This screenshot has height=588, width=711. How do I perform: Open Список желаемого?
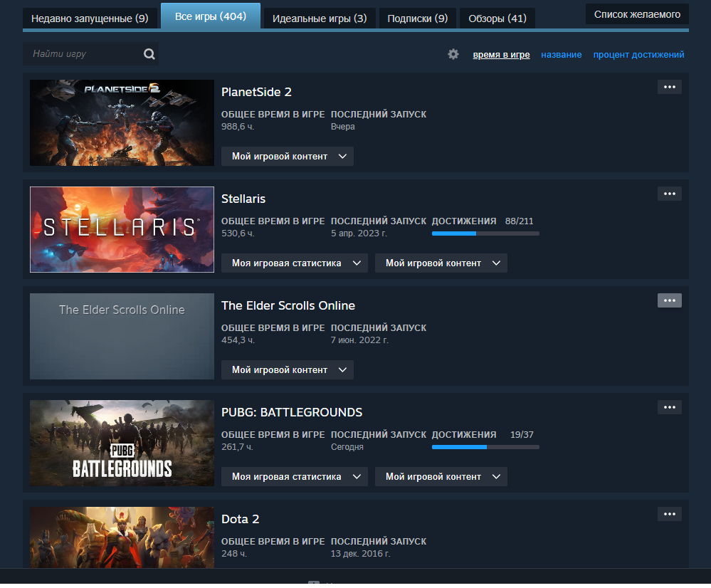tap(637, 14)
